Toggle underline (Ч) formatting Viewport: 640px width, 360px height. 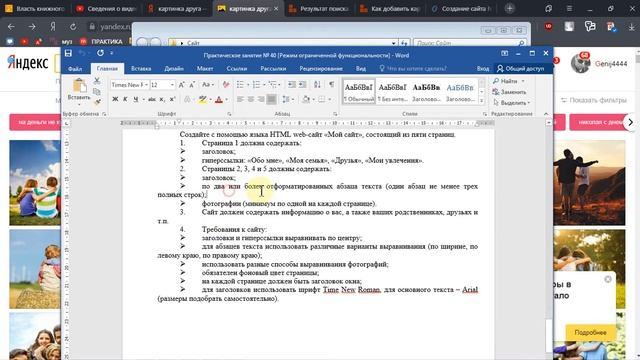(136, 99)
